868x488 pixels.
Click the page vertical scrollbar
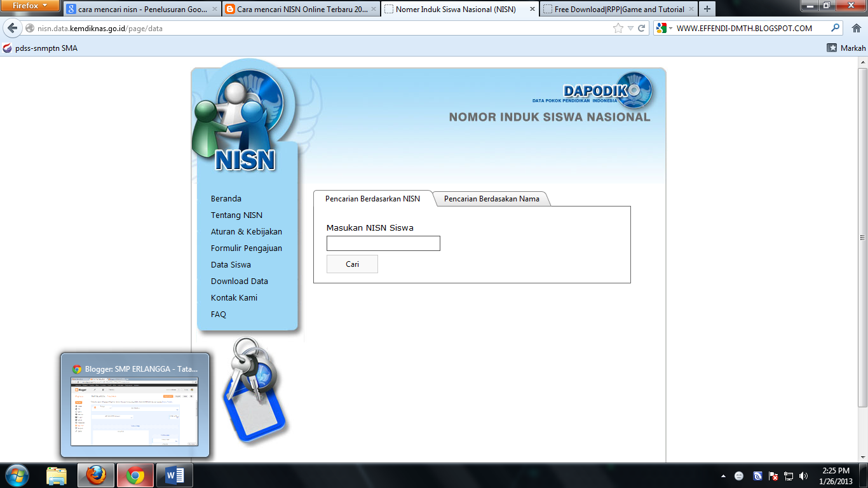click(x=862, y=238)
